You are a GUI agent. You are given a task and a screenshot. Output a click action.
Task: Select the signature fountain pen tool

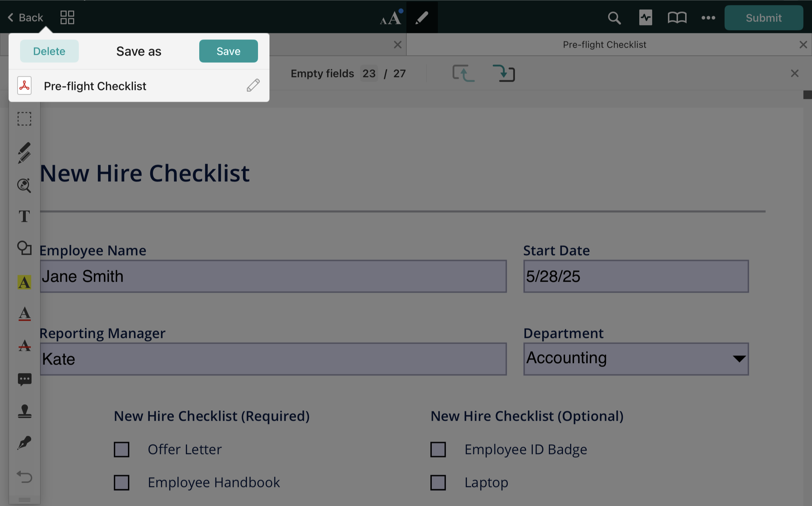tap(24, 443)
